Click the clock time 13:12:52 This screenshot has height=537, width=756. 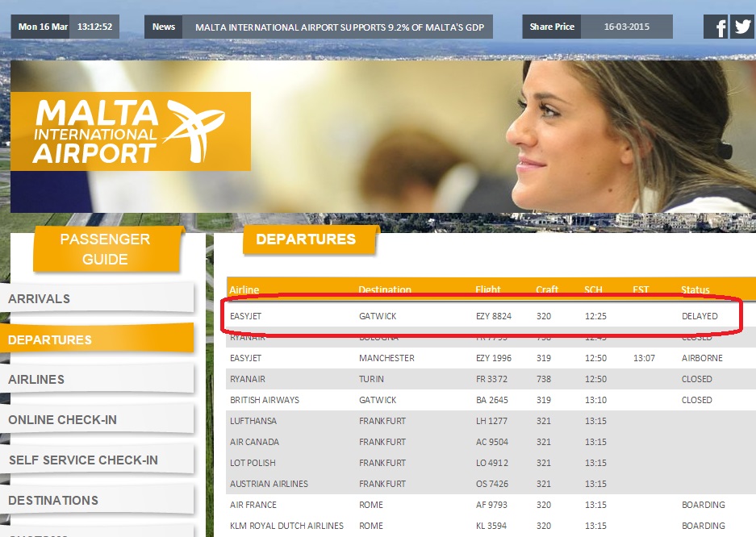tap(95, 27)
